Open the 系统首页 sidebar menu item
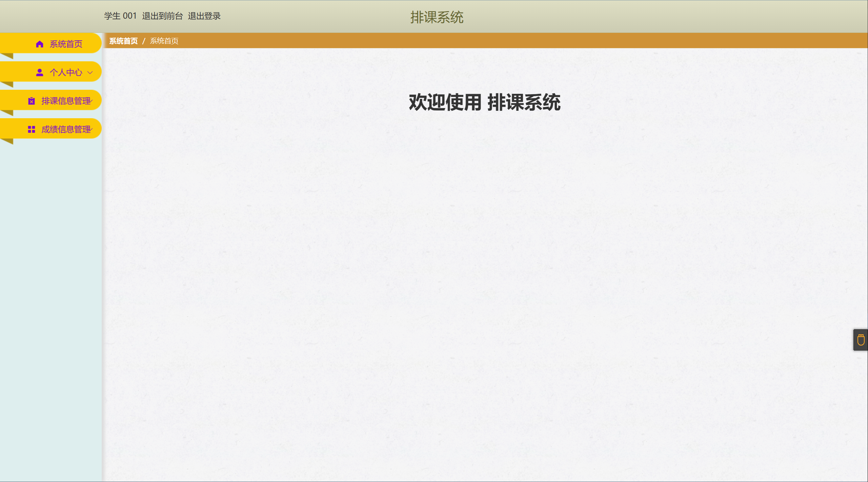This screenshot has width=868, height=482. tap(66, 44)
